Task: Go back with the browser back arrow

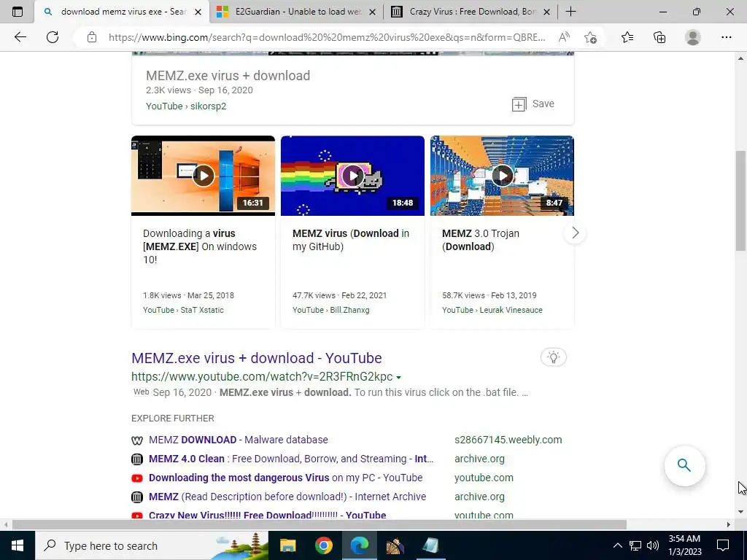Action: point(20,37)
